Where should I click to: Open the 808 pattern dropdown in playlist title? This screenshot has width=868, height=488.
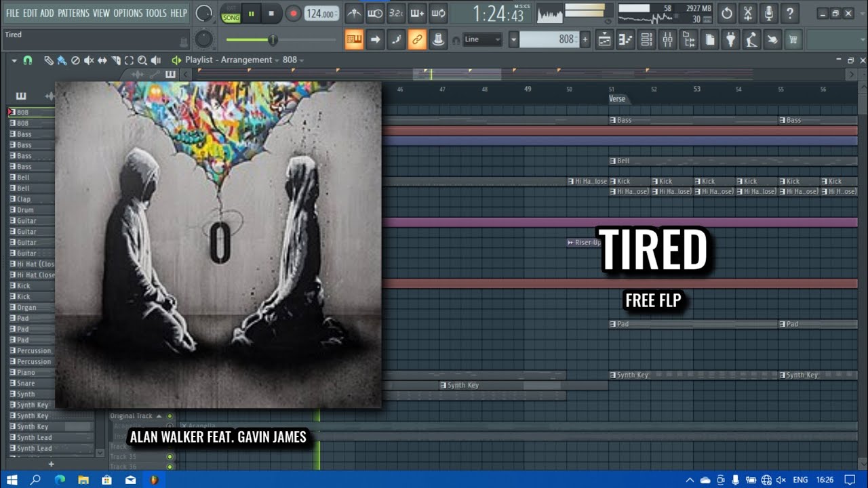tap(293, 60)
